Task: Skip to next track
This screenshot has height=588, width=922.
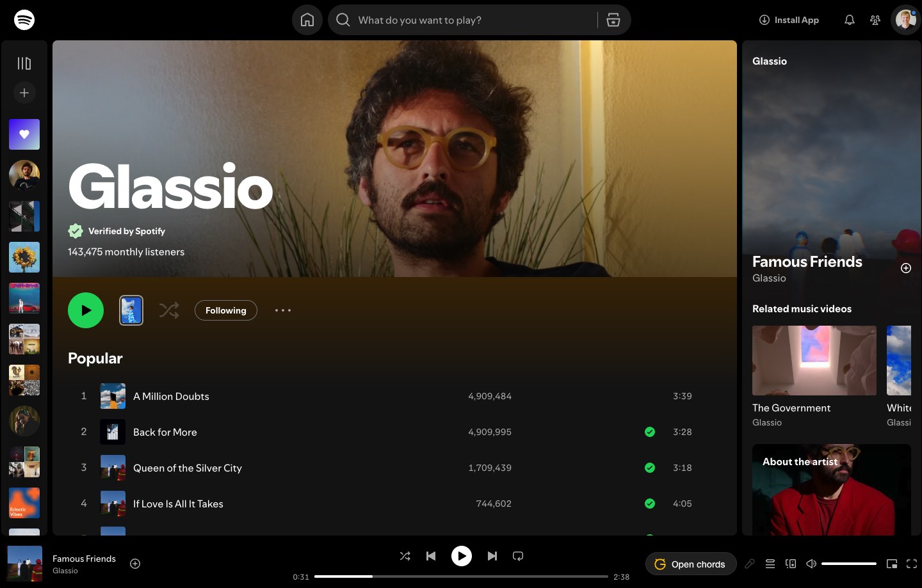Action: pyautogui.click(x=492, y=556)
